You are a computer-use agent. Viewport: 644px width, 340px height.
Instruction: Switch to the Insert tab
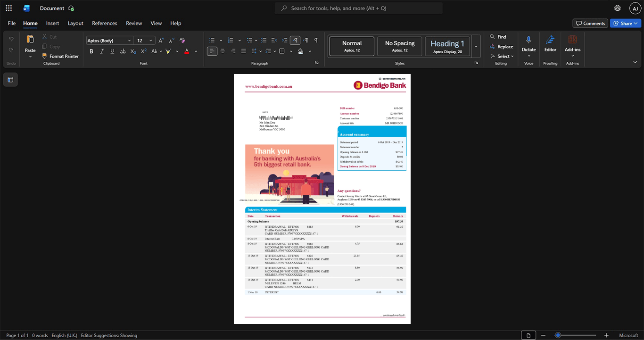pyautogui.click(x=52, y=23)
